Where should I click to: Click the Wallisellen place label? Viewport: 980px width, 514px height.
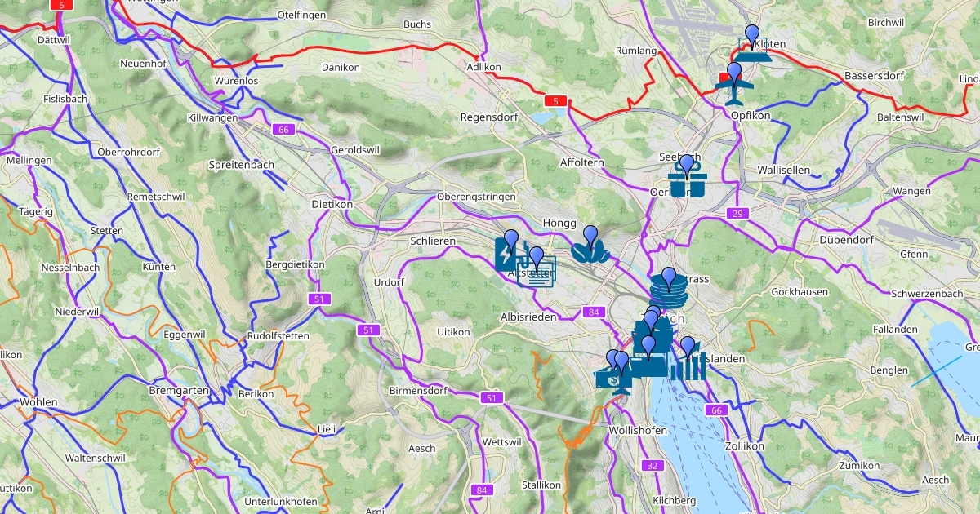[783, 170]
